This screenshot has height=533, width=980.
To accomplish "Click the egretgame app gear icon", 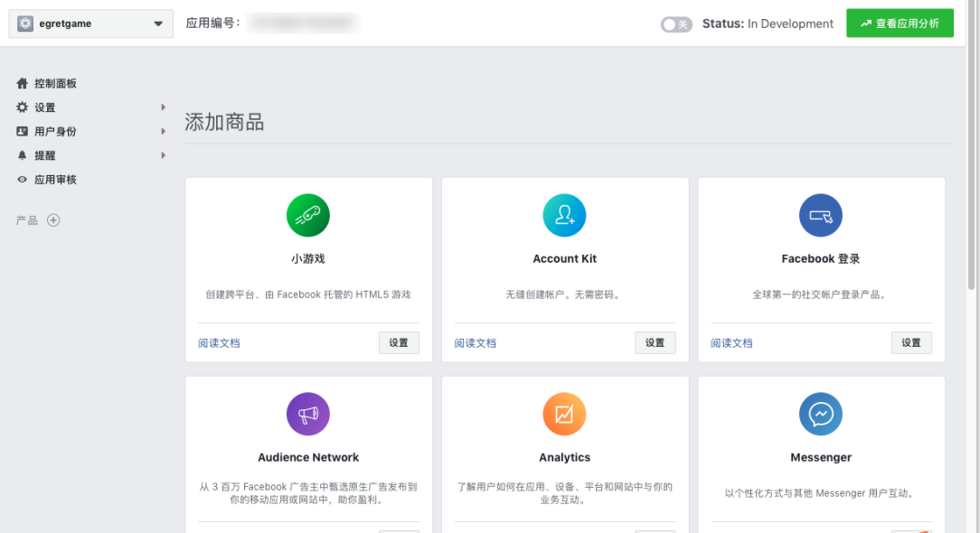I will [24, 23].
